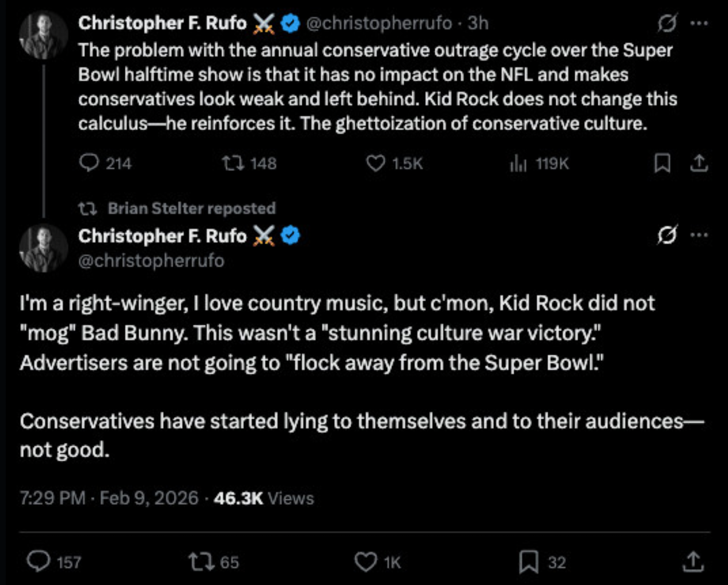728x585 pixels.
Task: Share the top tweet
Action: 699,163
